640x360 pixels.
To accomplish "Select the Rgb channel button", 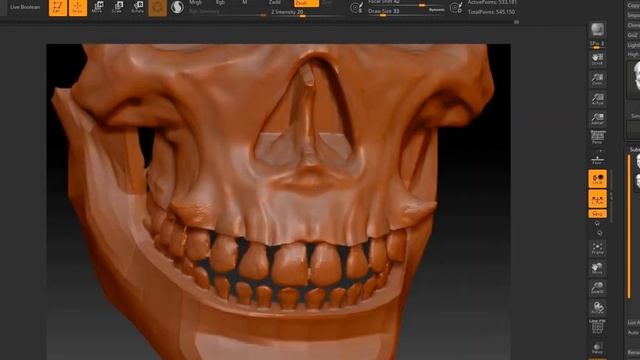I will 220,2.
